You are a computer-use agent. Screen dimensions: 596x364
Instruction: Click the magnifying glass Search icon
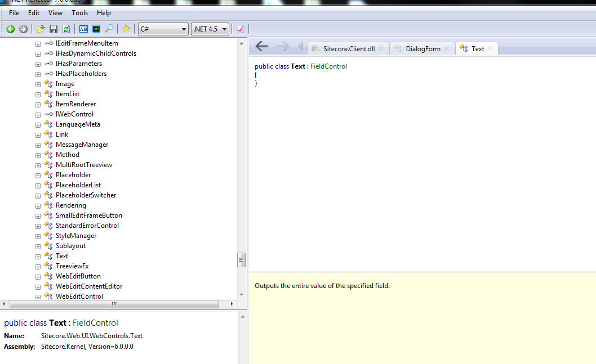click(x=109, y=29)
